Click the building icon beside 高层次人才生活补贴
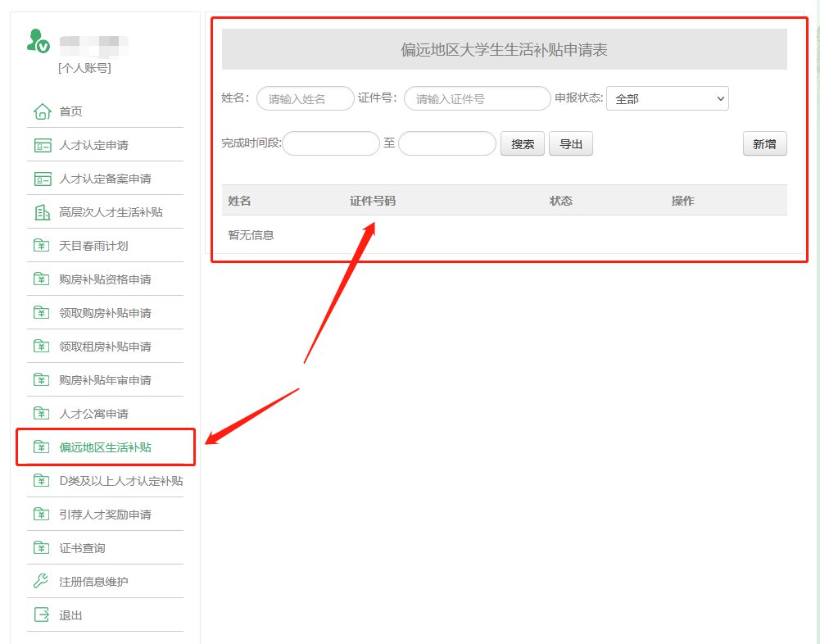The height and width of the screenshot is (644, 820). pos(42,213)
